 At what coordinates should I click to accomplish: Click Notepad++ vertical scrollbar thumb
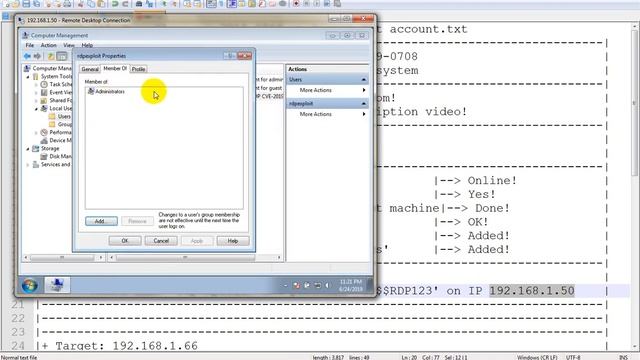[x=635, y=102]
